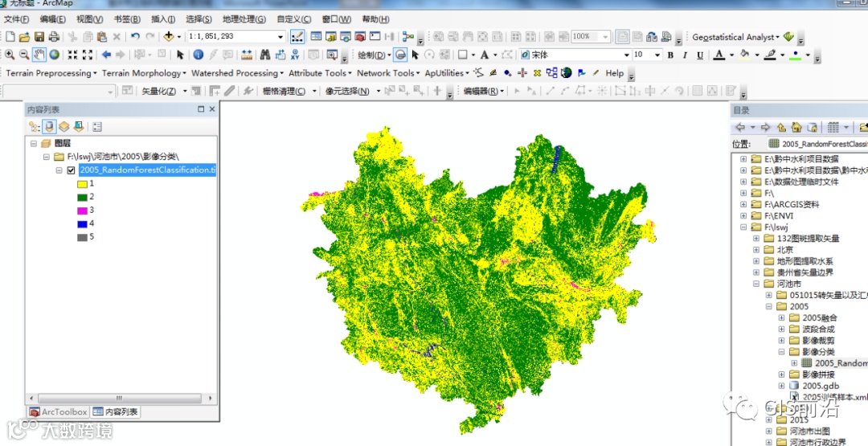Click fixed zoom in icon
This screenshot has height=446, width=868.
[x=72, y=55]
